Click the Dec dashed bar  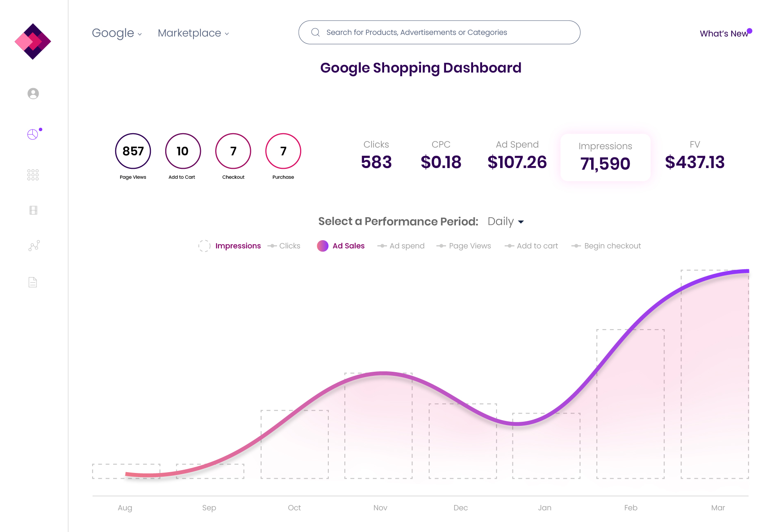point(463,441)
